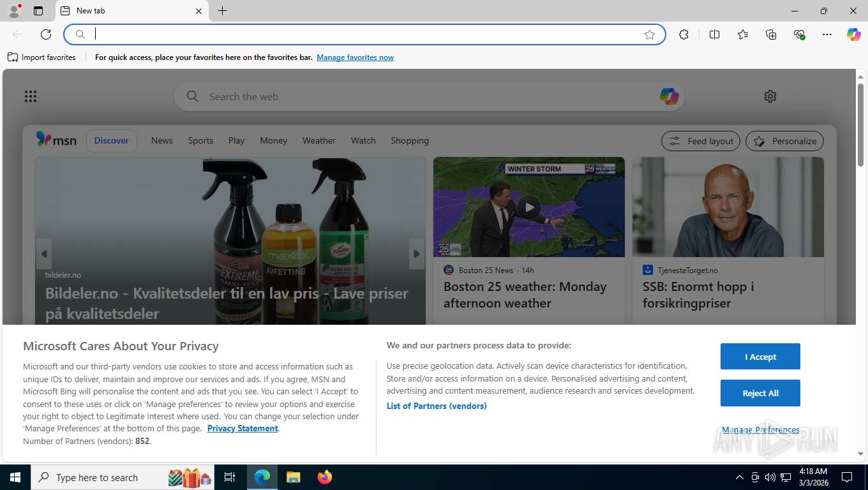This screenshot has height=490, width=868.
Task: Click the msn logo
Action: (56, 140)
